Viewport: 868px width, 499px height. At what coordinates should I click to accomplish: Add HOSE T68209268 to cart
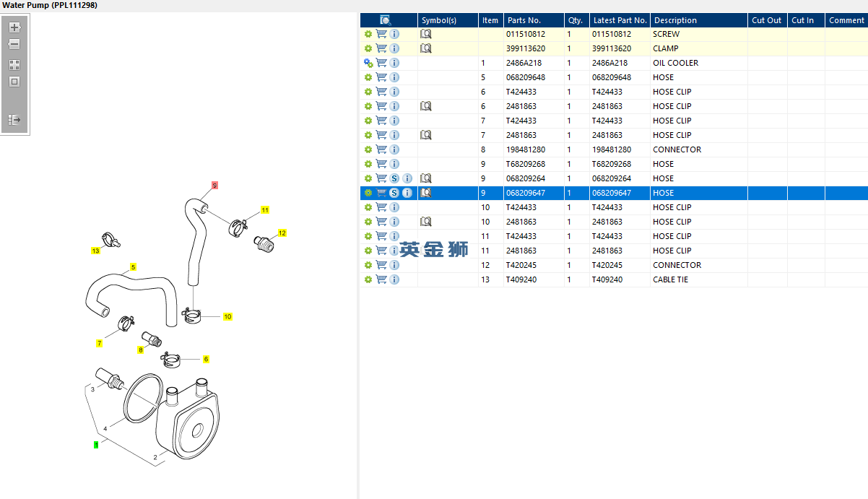[381, 164]
